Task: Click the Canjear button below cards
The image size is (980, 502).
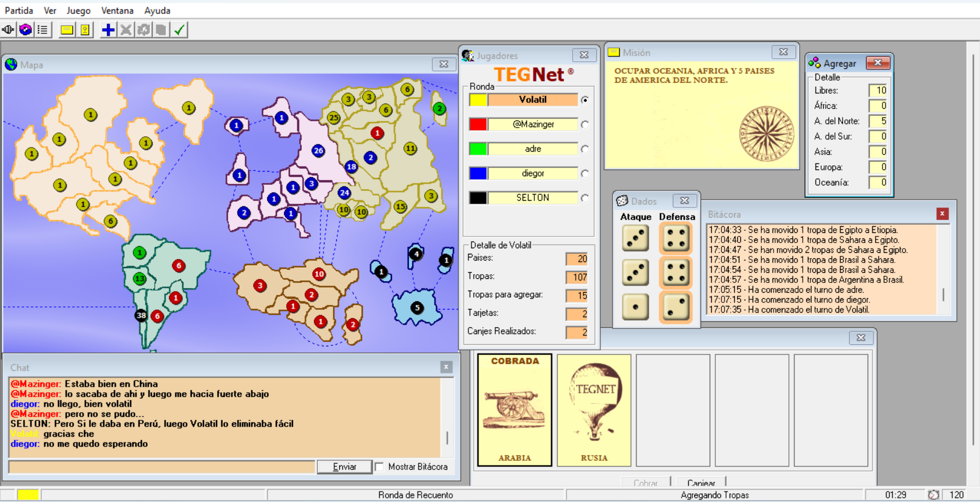Action: pos(701,482)
